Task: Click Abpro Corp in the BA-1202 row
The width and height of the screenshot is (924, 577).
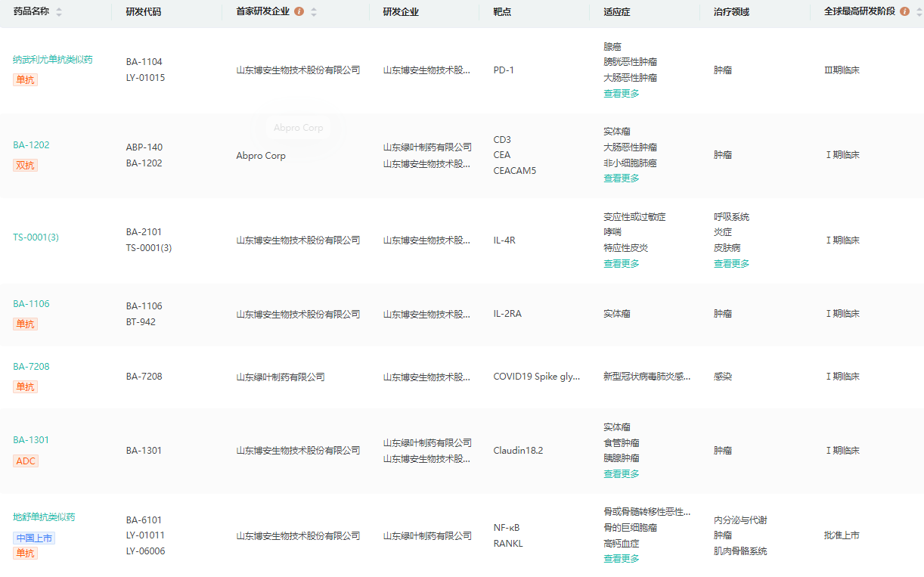Action: [261, 156]
